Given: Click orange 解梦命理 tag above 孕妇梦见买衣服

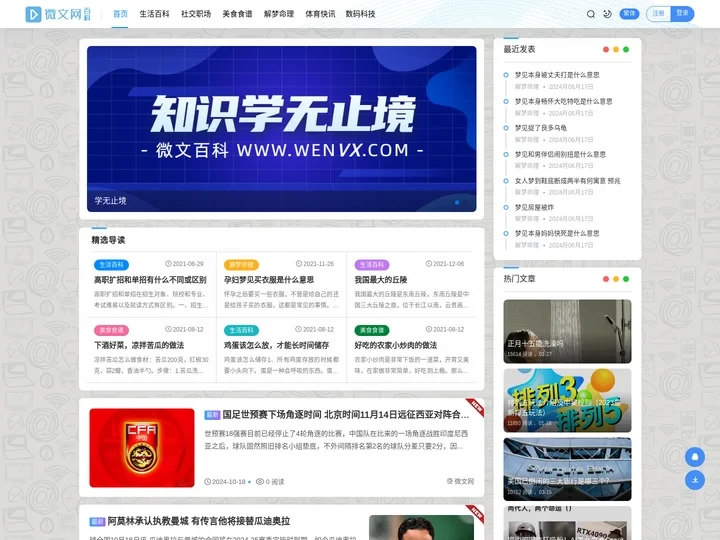Looking at the screenshot, I should click(x=242, y=264).
